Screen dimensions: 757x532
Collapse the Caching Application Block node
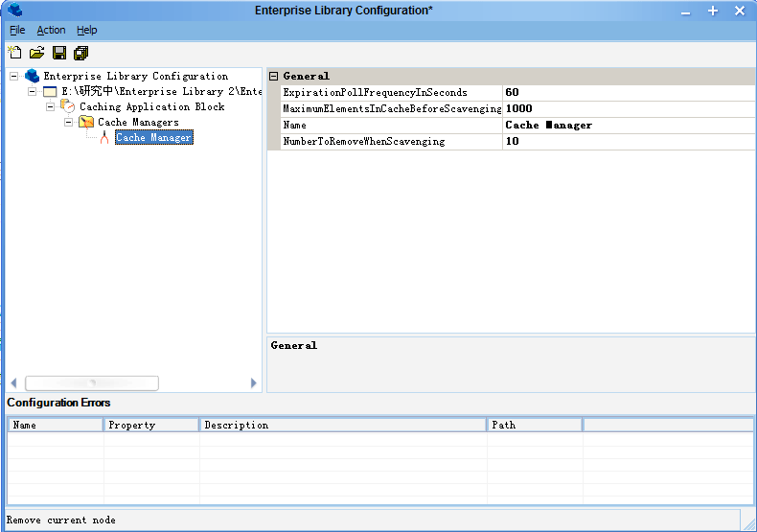click(50, 106)
